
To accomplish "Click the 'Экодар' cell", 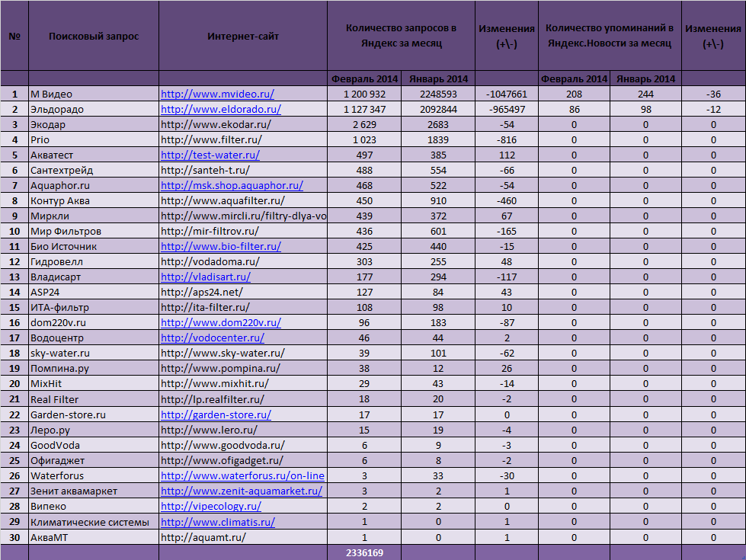I will pos(94,125).
